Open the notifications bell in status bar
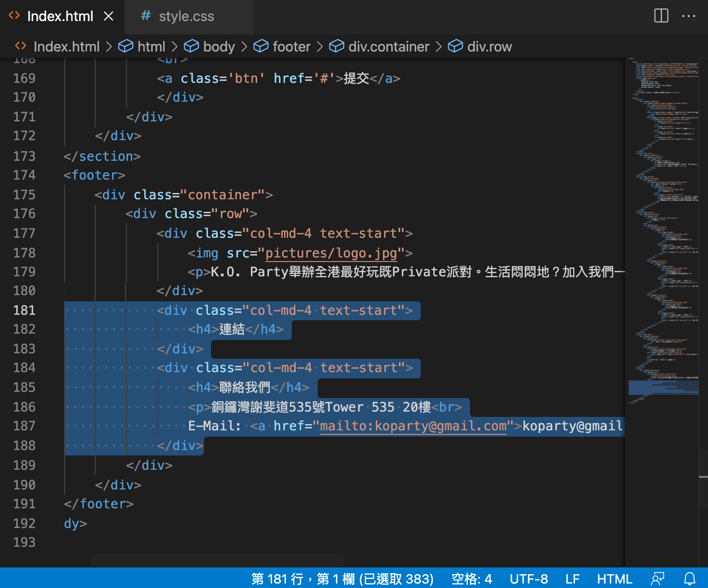 pyautogui.click(x=690, y=579)
